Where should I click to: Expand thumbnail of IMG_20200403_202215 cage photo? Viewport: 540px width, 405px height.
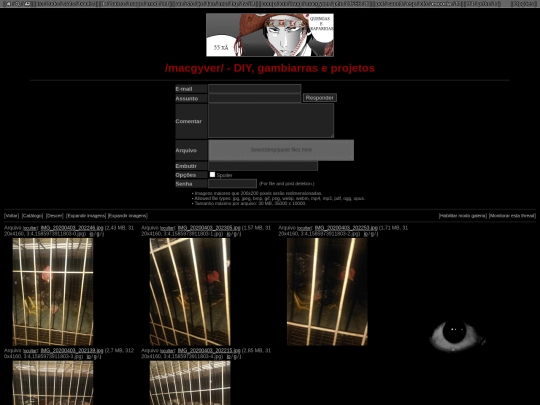click(x=190, y=383)
